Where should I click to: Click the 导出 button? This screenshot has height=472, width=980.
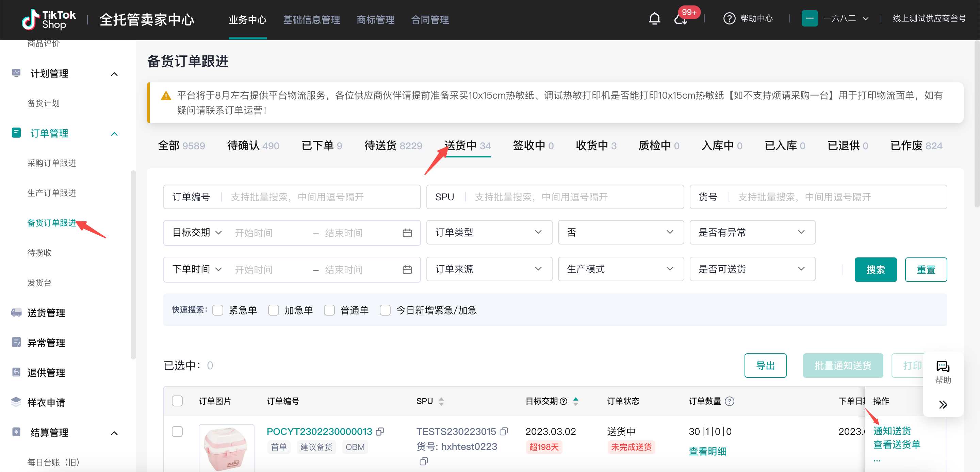pyautogui.click(x=765, y=366)
